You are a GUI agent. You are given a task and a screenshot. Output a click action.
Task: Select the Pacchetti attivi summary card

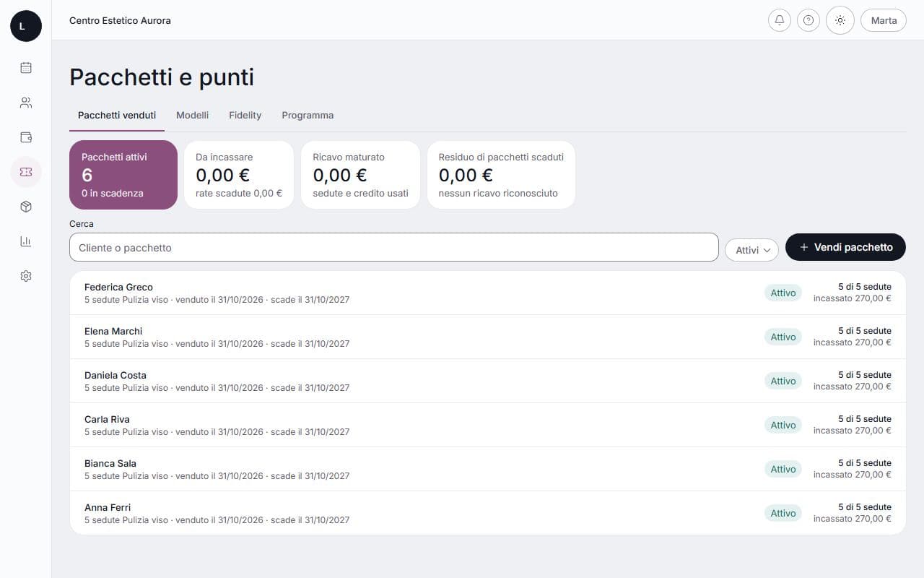coord(123,175)
